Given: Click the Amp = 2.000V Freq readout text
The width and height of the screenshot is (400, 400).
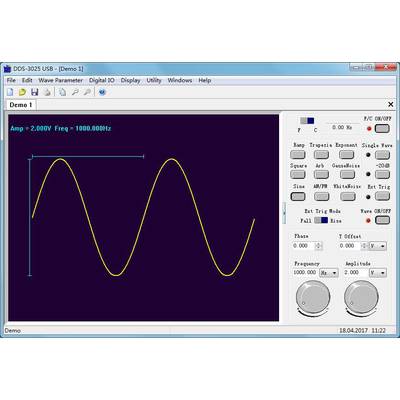Looking at the screenshot, I should click(61, 128).
